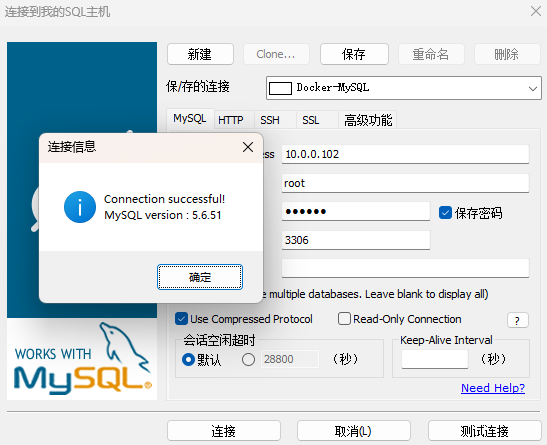
Task: Open the saved connections dropdown Docker-MySQL
Action: point(404,88)
